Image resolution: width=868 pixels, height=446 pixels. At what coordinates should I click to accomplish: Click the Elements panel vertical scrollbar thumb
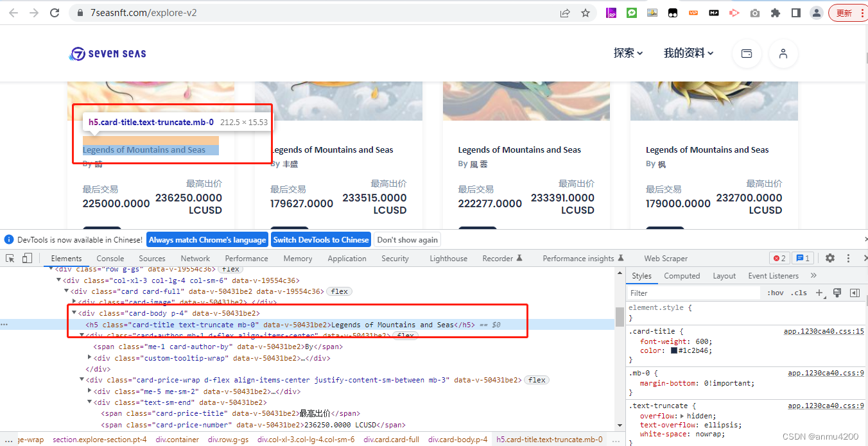pos(620,316)
